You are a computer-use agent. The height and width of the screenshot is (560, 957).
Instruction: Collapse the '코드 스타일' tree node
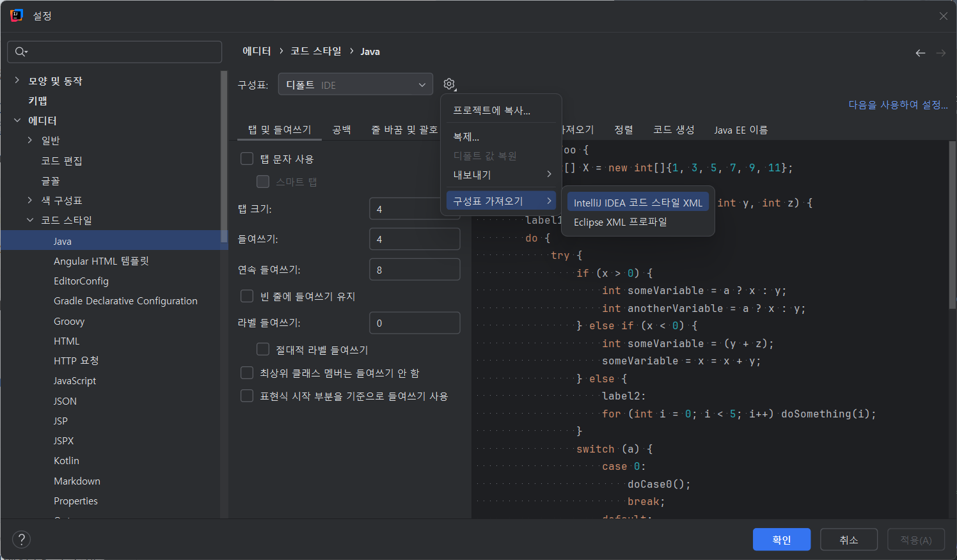[x=30, y=220]
